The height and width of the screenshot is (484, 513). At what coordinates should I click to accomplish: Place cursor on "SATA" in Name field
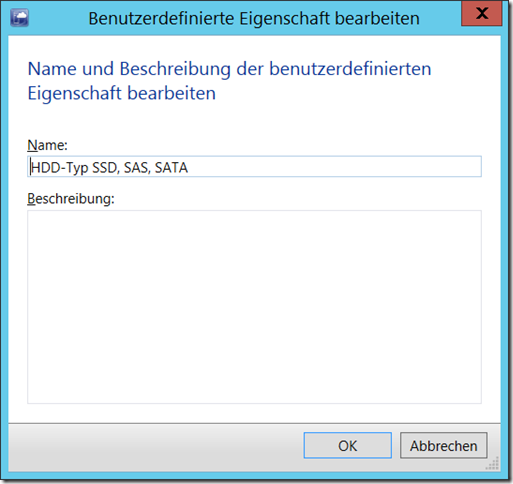click(x=171, y=168)
